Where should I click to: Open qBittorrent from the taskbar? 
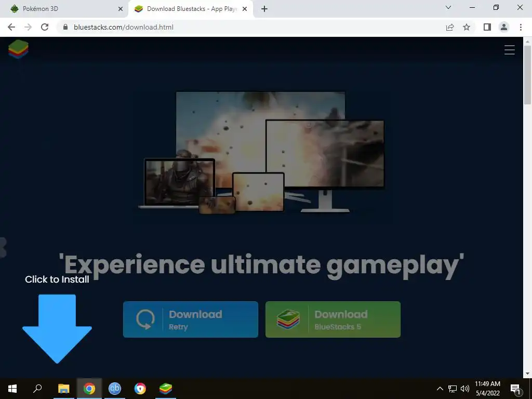[x=115, y=389]
